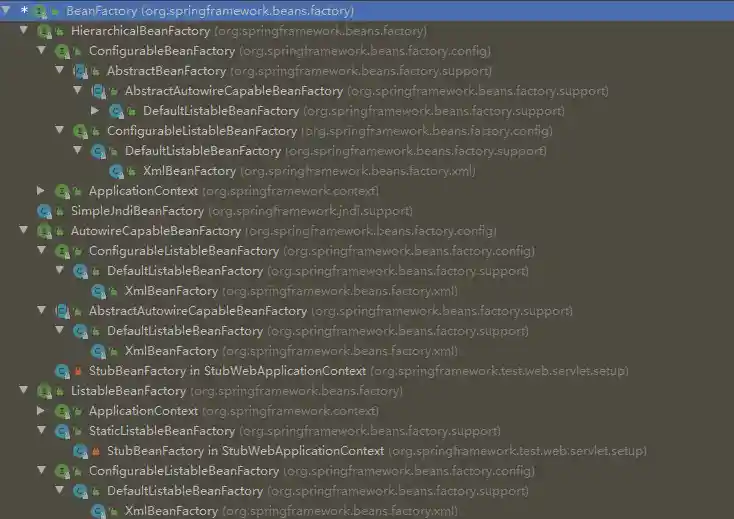Click XmlBeanFactory icon in ListableBeanFactory branch
The height and width of the screenshot is (519, 734).
98,511
